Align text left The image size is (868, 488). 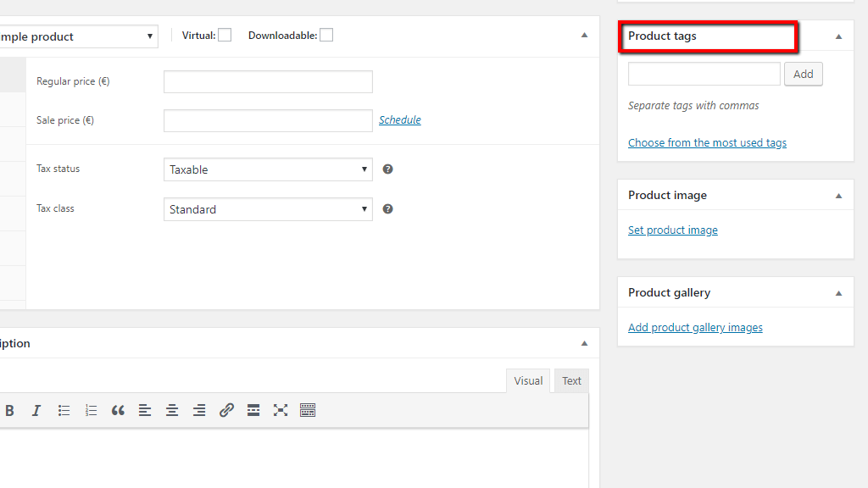tap(145, 411)
